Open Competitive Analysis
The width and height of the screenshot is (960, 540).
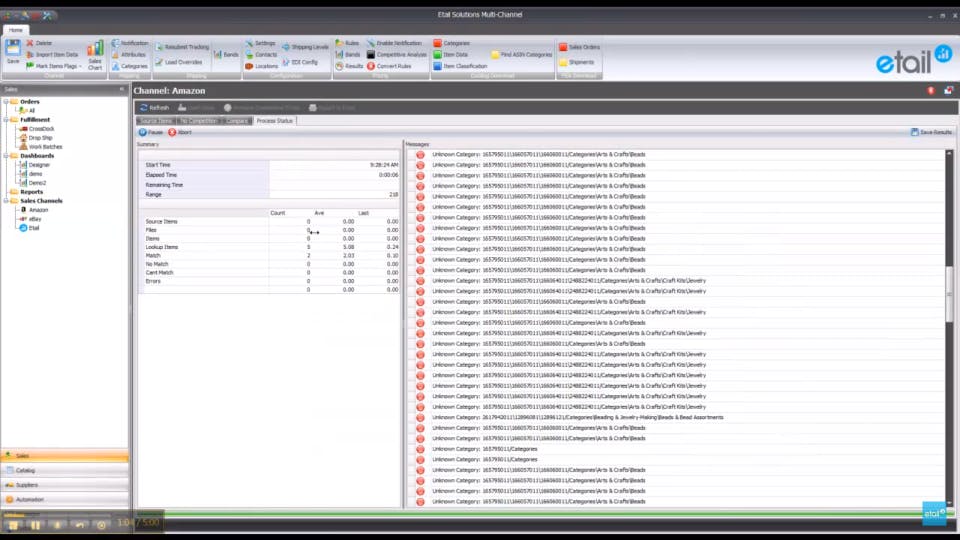[x=396, y=54]
